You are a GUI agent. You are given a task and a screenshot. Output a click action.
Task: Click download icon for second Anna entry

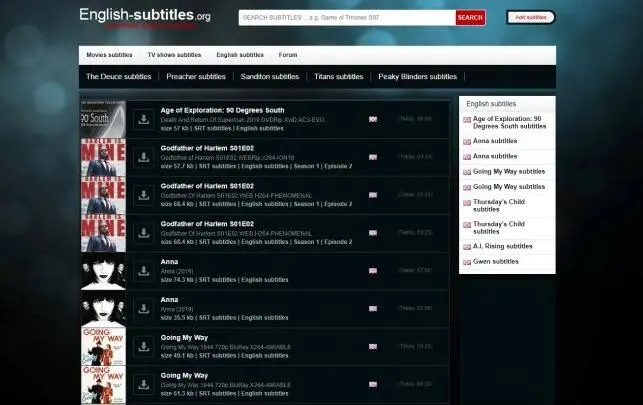144,309
